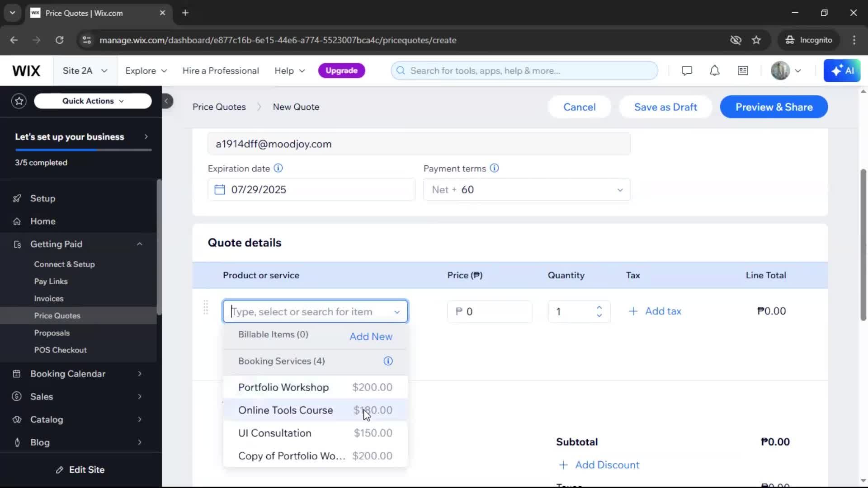Click the Payment terms info icon
This screenshot has width=868, height=488.
click(495, 168)
